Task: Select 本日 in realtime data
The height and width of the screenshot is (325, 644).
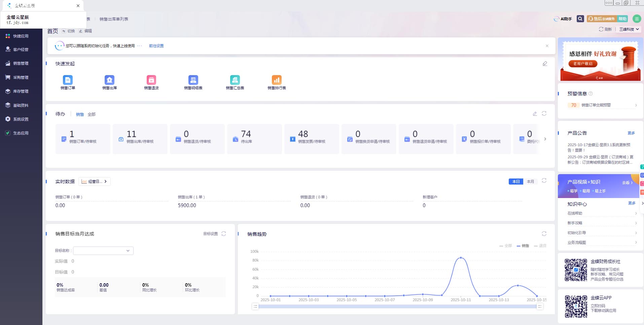Action: pyautogui.click(x=516, y=182)
